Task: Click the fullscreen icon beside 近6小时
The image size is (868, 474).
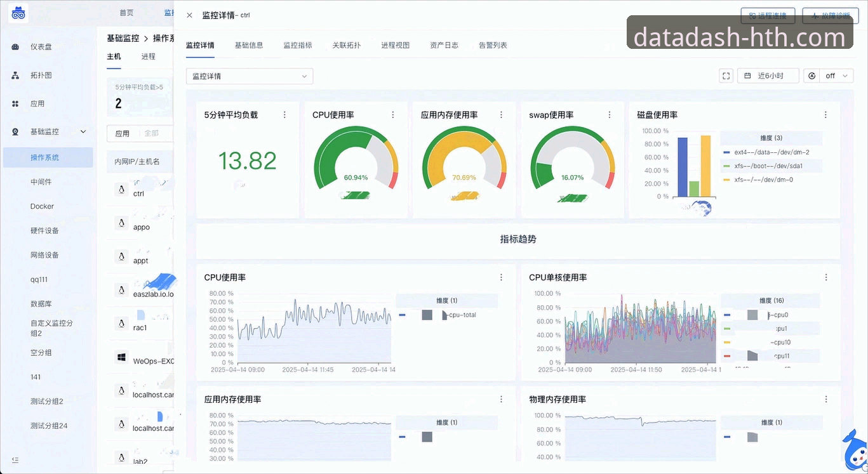Action: (x=726, y=76)
